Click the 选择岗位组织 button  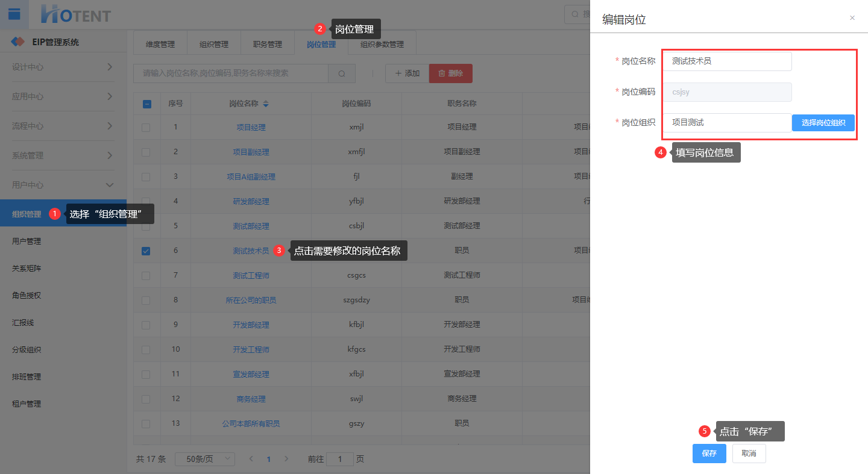[x=823, y=123]
